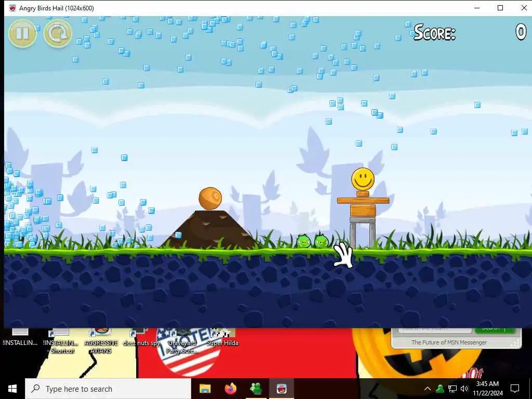The width and height of the screenshot is (532, 399).
Task: Click the green pig nearest the dirt mound
Action: pyautogui.click(x=303, y=241)
